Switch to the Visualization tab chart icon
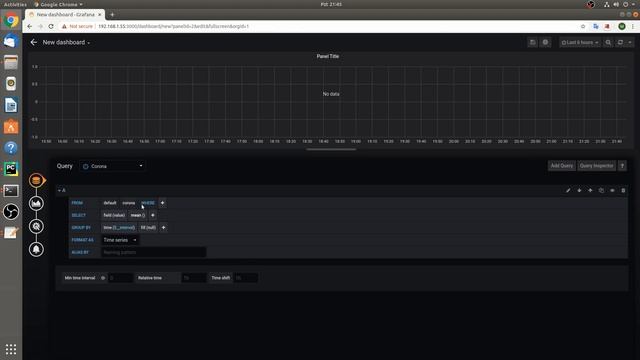640x360 pixels. 36,203
